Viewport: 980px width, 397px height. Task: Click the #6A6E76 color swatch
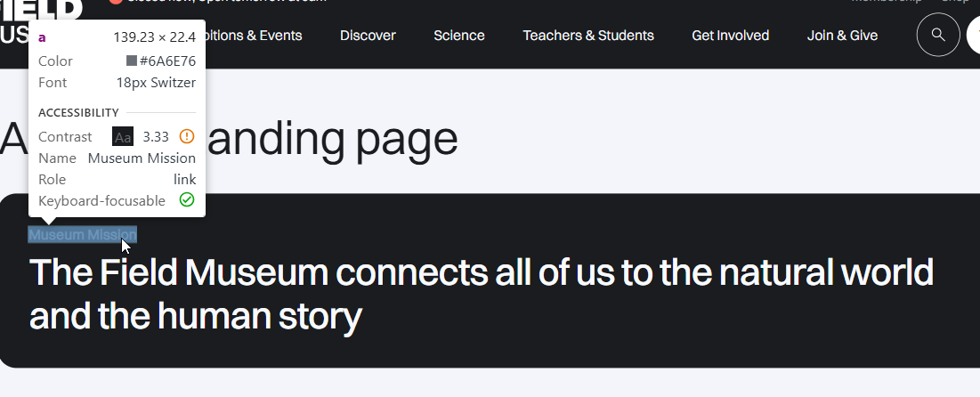pyautogui.click(x=132, y=61)
